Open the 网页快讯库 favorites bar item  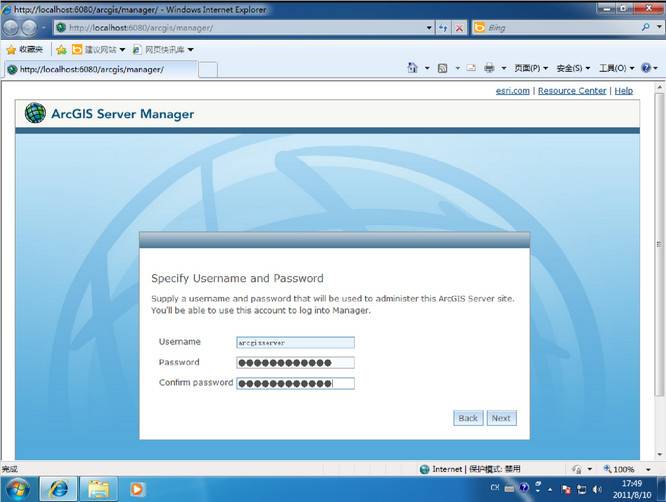click(x=163, y=50)
